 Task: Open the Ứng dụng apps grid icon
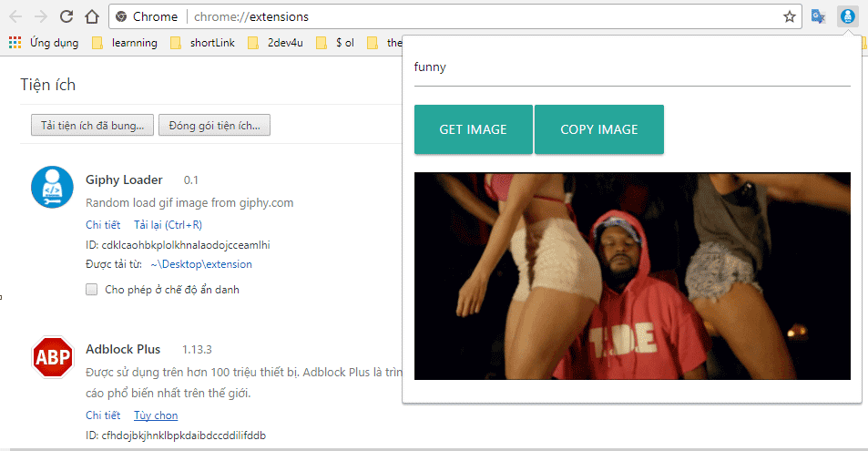[15, 43]
